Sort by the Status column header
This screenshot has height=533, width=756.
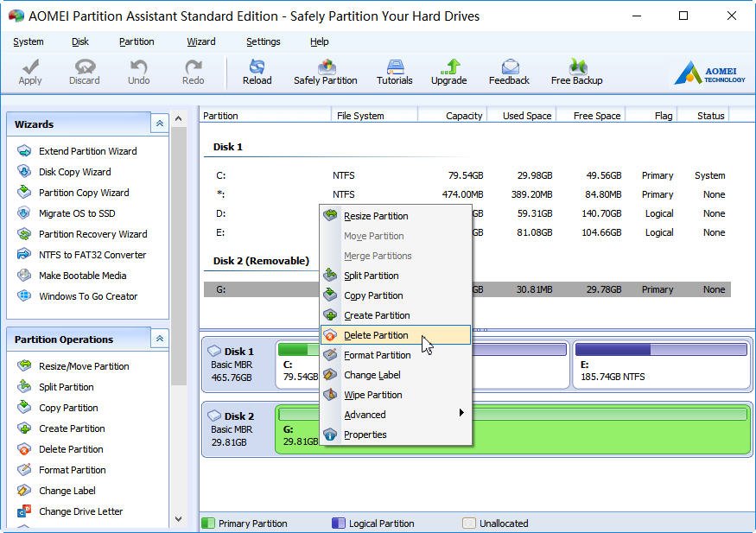click(x=704, y=116)
